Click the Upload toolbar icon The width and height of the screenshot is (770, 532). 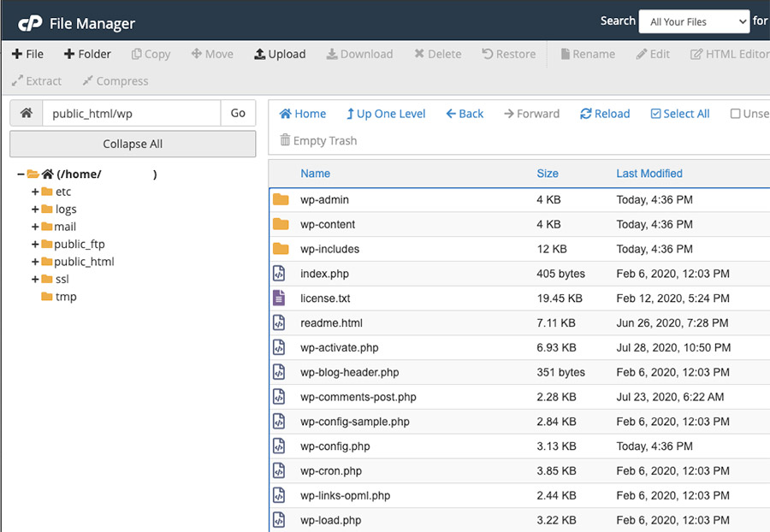[x=260, y=54]
